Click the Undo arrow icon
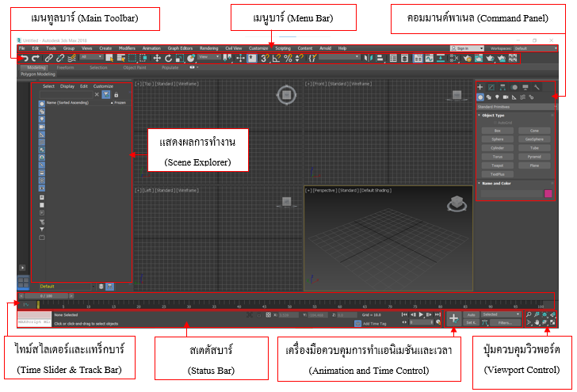This screenshot has width=577, height=392. tap(25, 58)
